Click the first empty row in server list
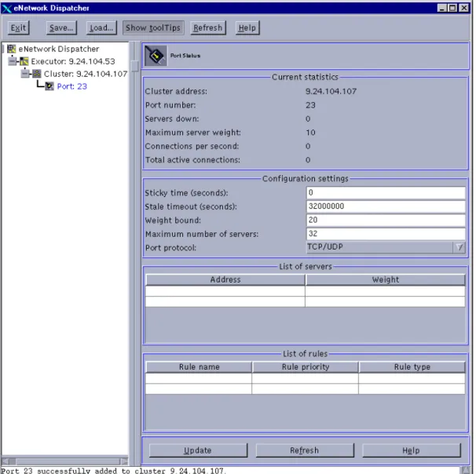This screenshot has width=476, height=474. tap(305, 291)
